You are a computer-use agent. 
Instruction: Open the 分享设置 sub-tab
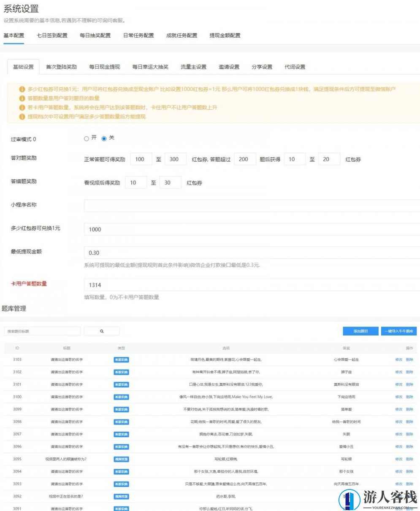click(262, 67)
